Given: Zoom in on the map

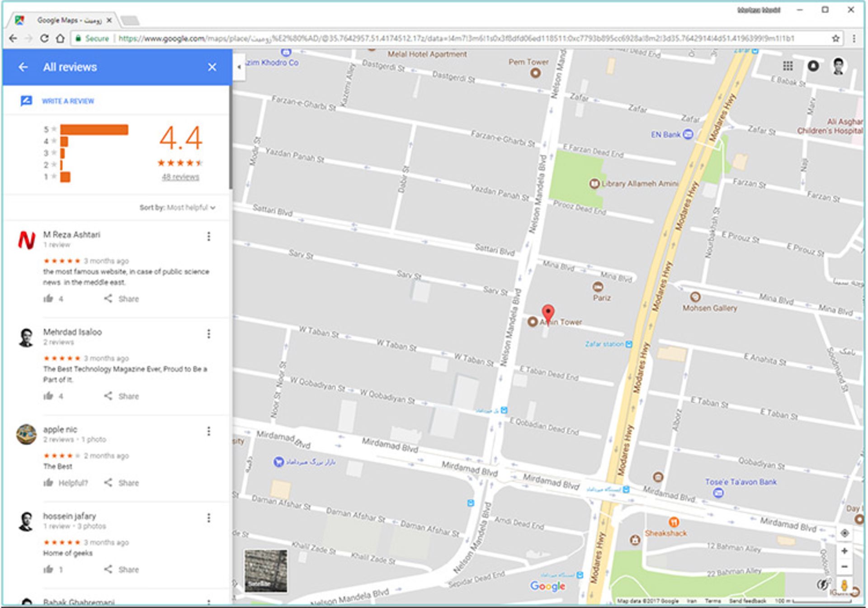Looking at the screenshot, I should coord(844,551).
